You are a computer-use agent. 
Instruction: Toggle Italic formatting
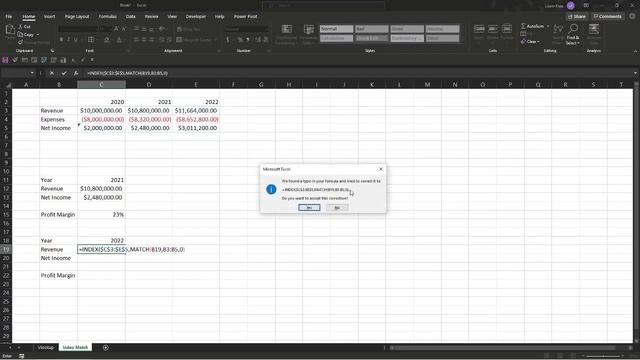pyautogui.click(x=69, y=40)
